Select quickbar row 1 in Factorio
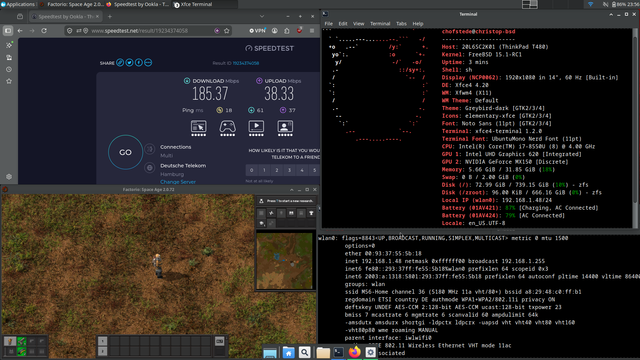 coord(102,341)
